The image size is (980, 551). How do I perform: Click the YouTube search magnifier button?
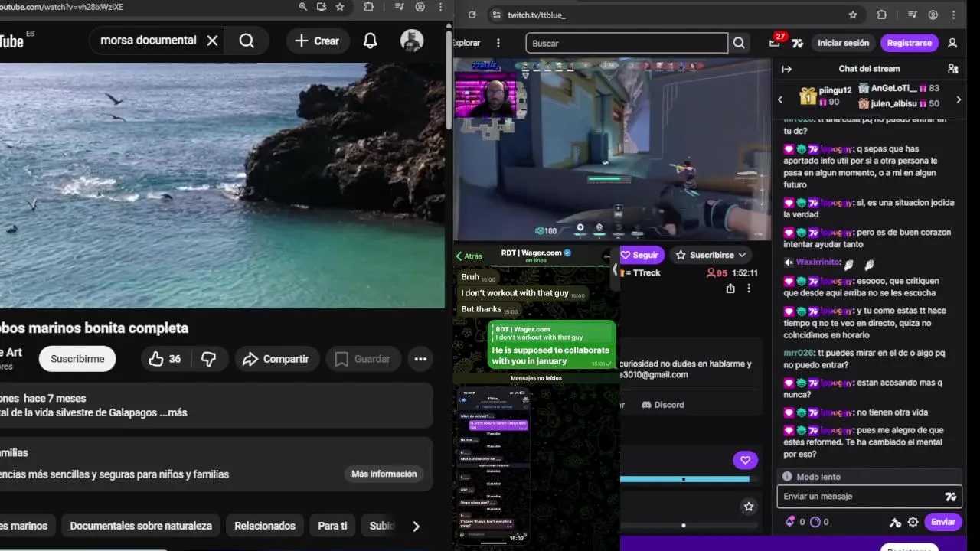[x=247, y=41]
